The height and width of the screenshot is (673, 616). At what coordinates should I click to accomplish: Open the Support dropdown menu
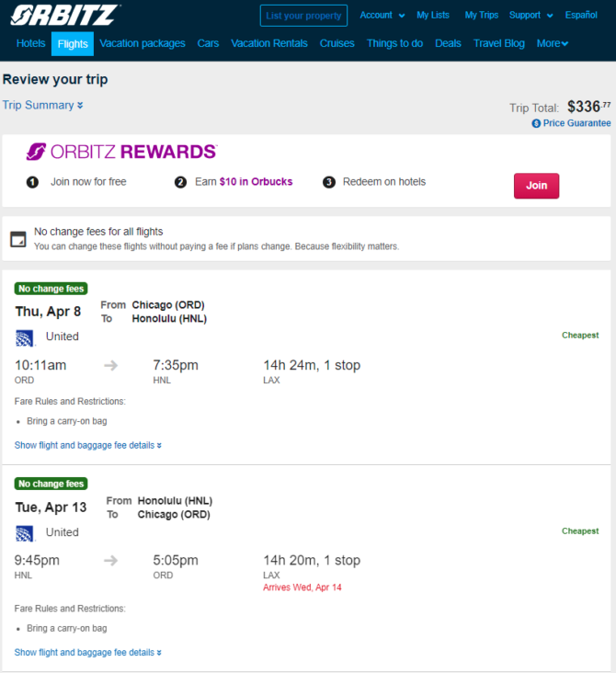(531, 15)
